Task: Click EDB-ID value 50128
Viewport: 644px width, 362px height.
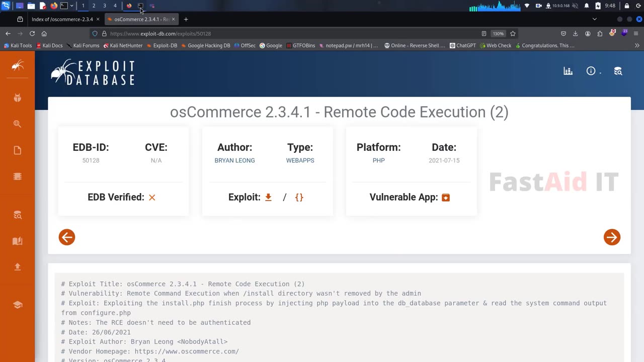Action: click(x=91, y=160)
